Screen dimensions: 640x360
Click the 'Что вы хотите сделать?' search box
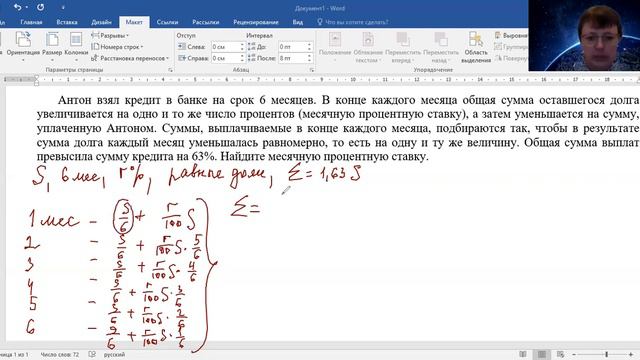point(353,22)
